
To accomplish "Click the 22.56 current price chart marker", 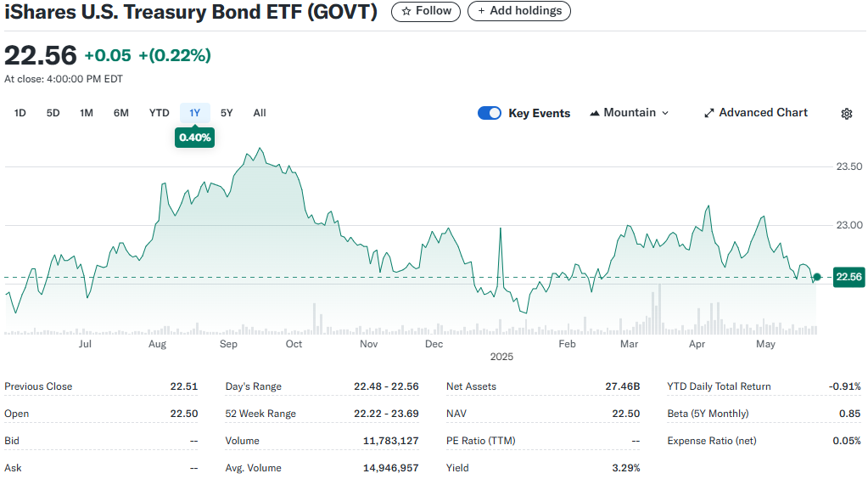I will pos(849,277).
